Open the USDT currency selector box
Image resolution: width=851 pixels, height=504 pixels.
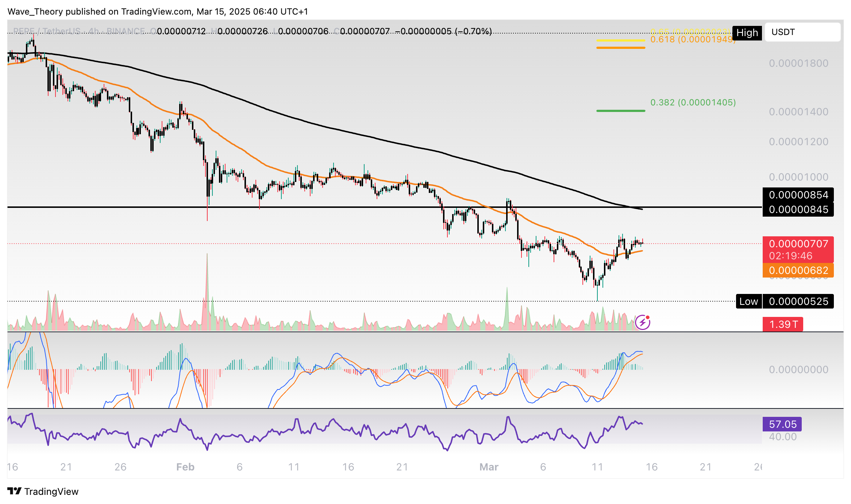[802, 32]
